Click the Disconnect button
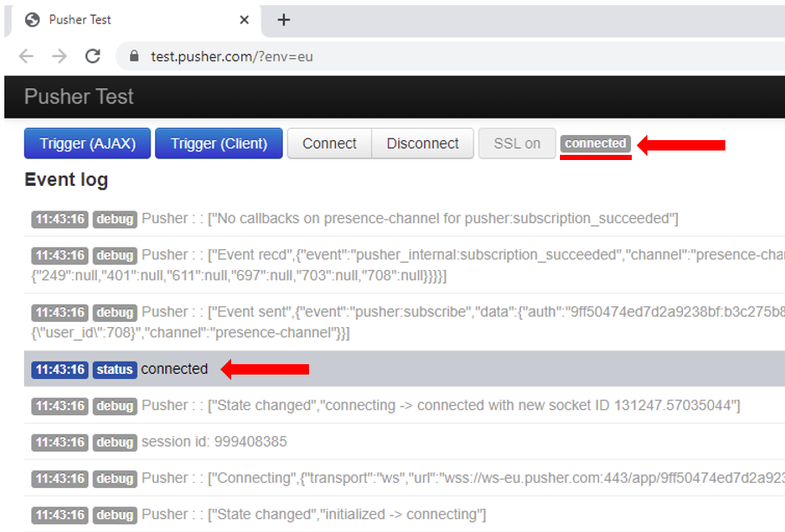This screenshot has width=785, height=532. coord(422,144)
